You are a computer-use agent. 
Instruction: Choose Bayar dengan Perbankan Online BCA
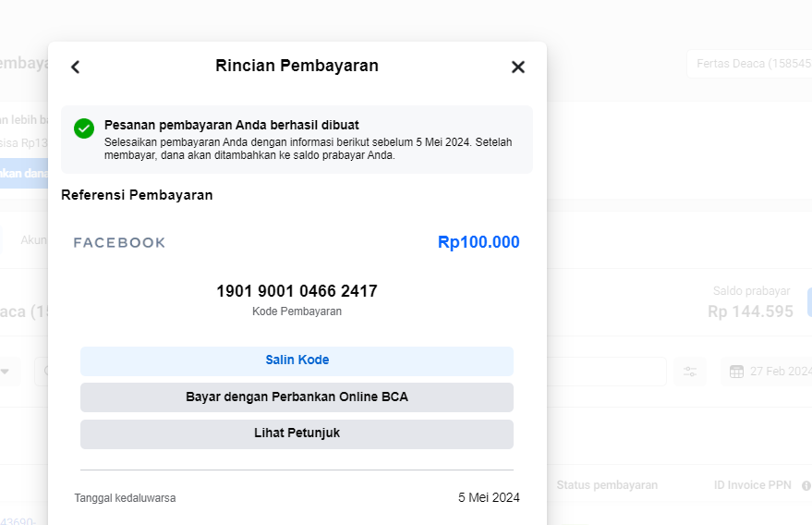click(x=297, y=397)
